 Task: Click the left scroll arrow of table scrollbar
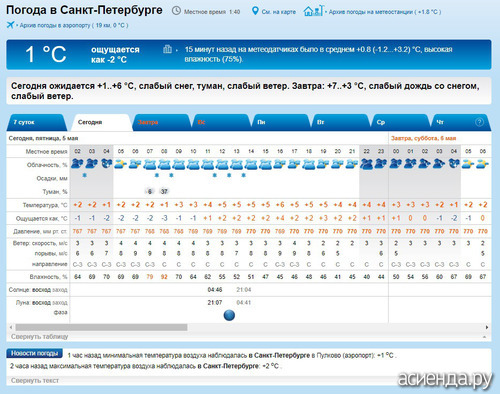pyautogui.click(x=11, y=327)
